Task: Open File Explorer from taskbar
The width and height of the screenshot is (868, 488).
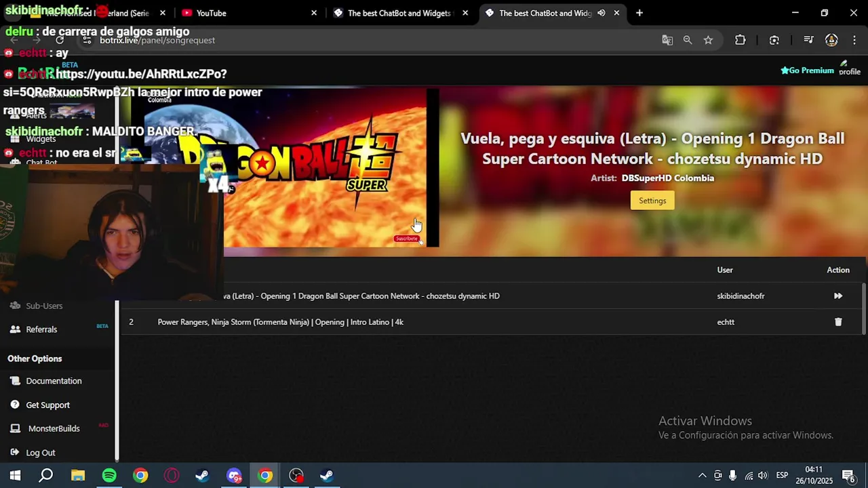Action: [x=78, y=476]
